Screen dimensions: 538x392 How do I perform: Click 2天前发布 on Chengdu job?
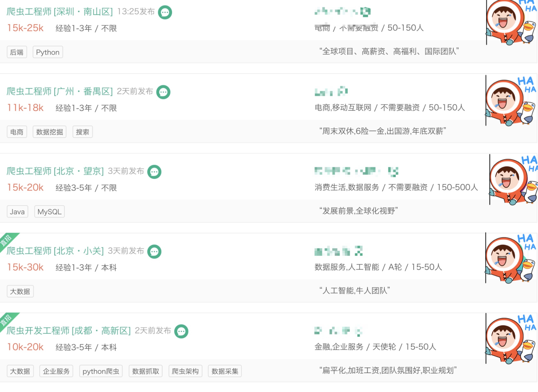pos(153,330)
